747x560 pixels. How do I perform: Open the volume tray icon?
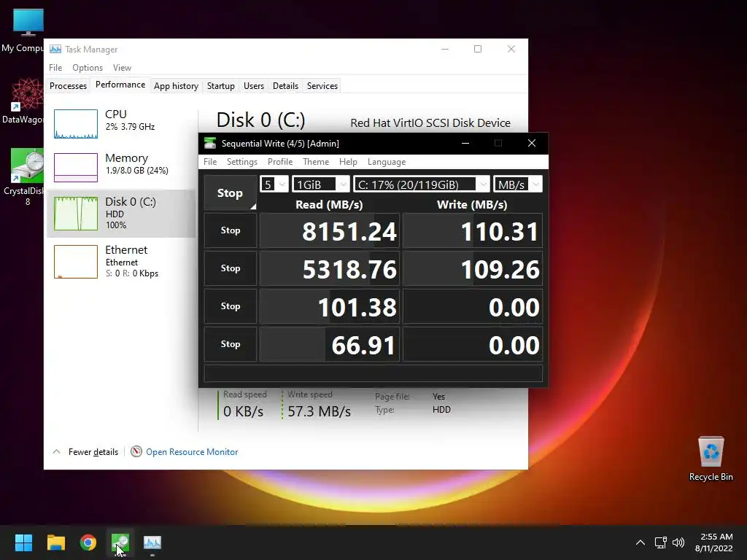tap(678, 542)
